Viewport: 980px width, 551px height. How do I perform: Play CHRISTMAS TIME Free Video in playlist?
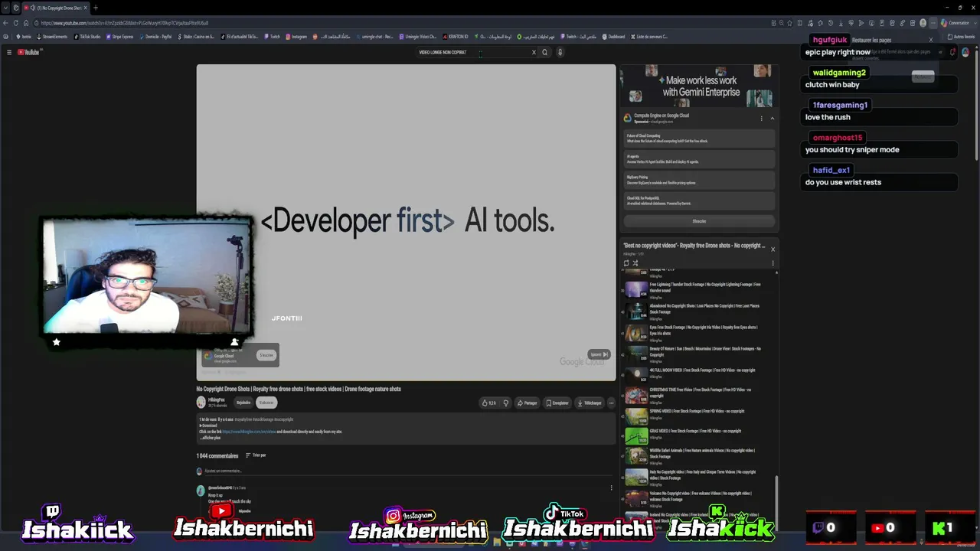coord(698,395)
